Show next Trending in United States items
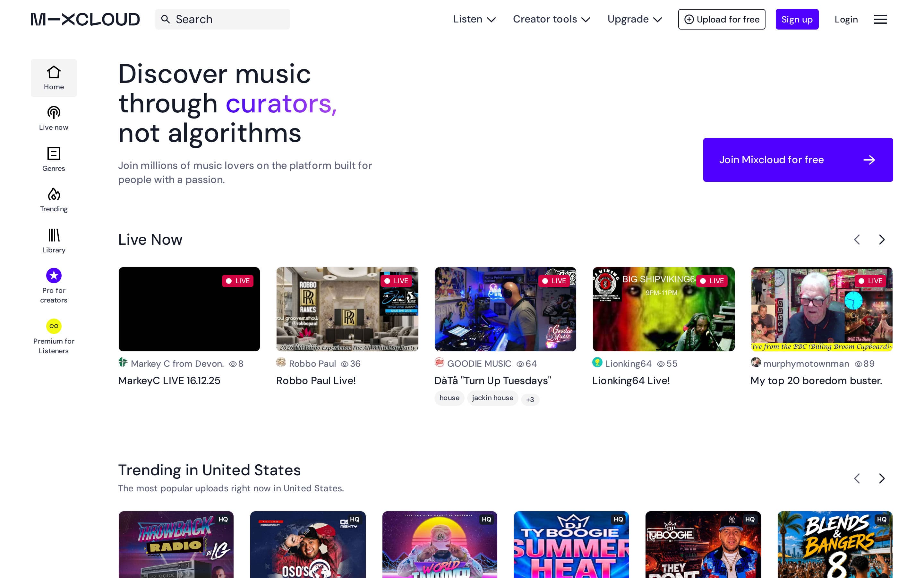The height and width of the screenshot is (578, 924). pos(882,478)
